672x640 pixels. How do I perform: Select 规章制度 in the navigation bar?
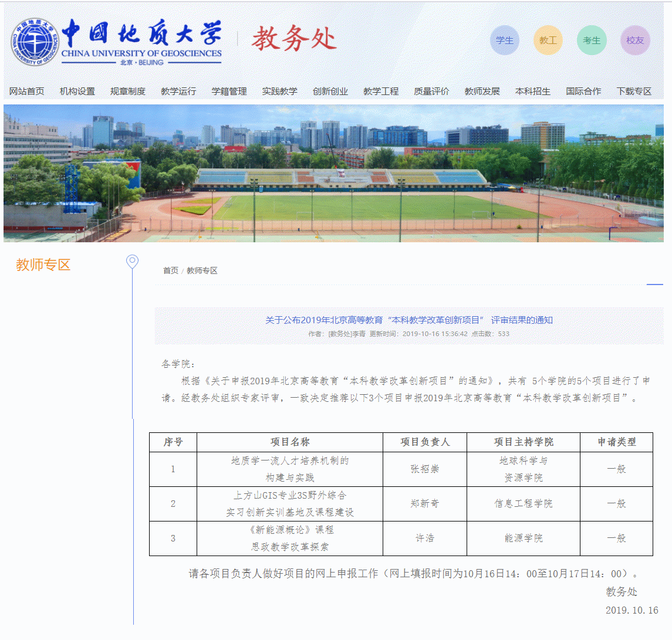click(127, 92)
